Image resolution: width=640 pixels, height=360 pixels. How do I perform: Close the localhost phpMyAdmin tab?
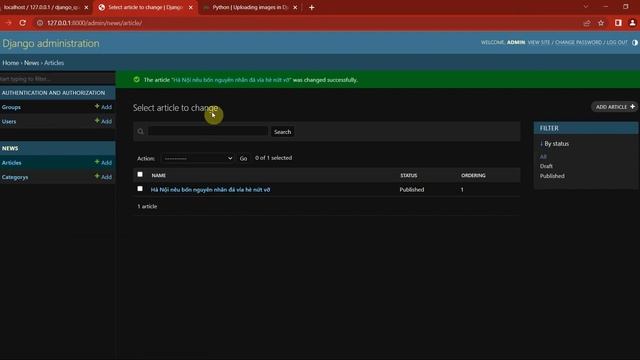click(x=86, y=7)
